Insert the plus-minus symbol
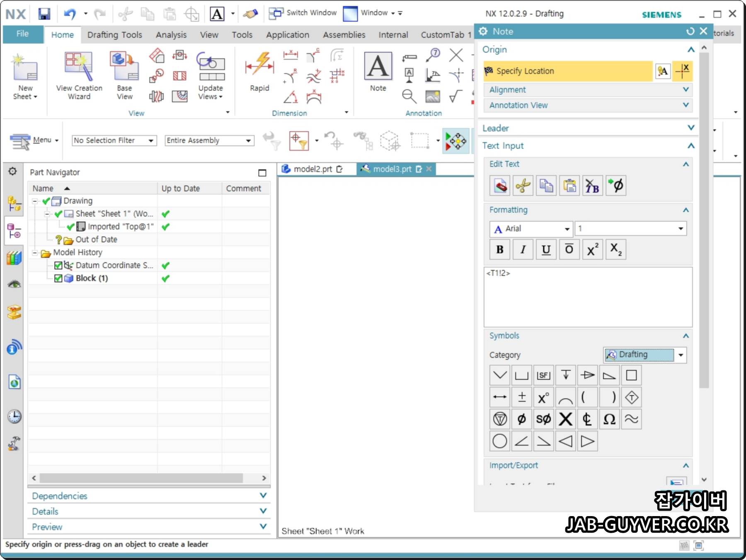This screenshot has width=746, height=560. coord(521,397)
